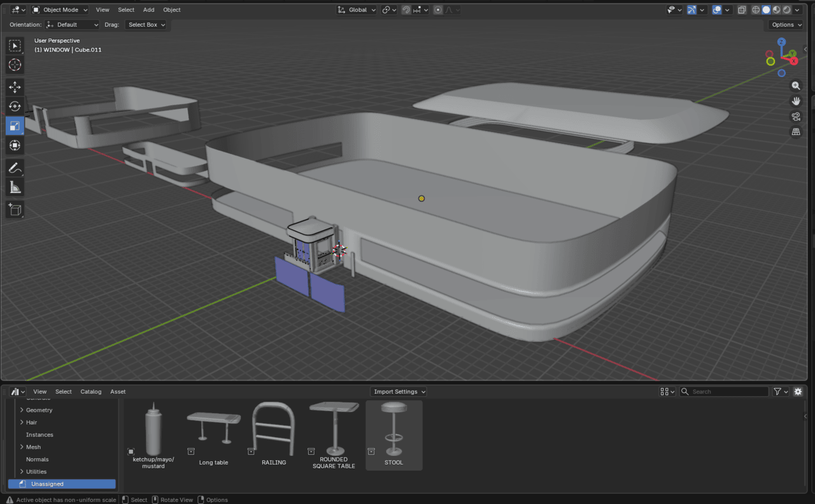
Task: Click the warning icon in status bar
Action: [10, 500]
